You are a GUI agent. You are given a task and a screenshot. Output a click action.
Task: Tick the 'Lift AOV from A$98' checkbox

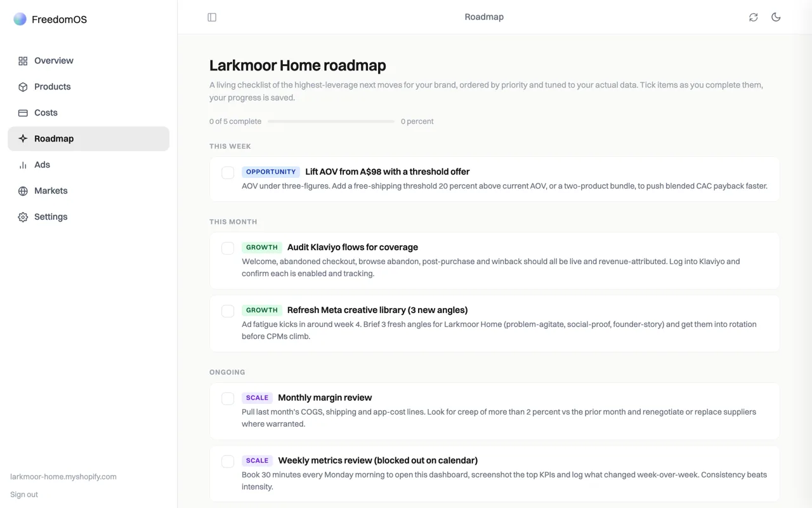tap(228, 173)
